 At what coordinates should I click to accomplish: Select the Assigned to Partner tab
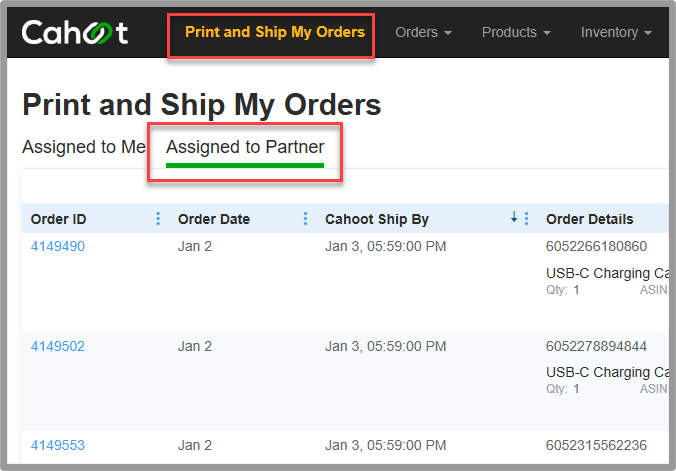[x=245, y=148]
